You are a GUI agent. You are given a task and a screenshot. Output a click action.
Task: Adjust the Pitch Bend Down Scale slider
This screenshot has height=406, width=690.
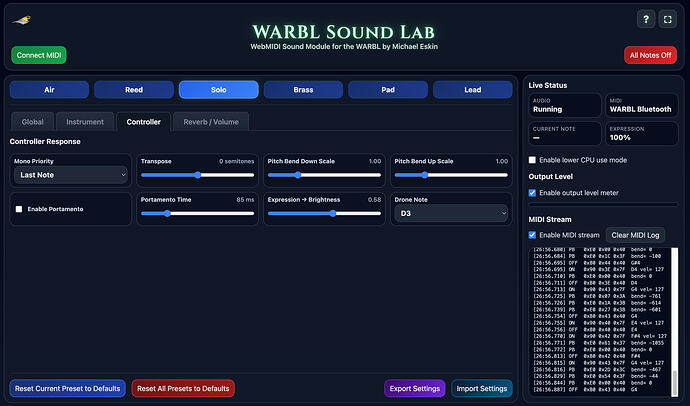coord(324,175)
